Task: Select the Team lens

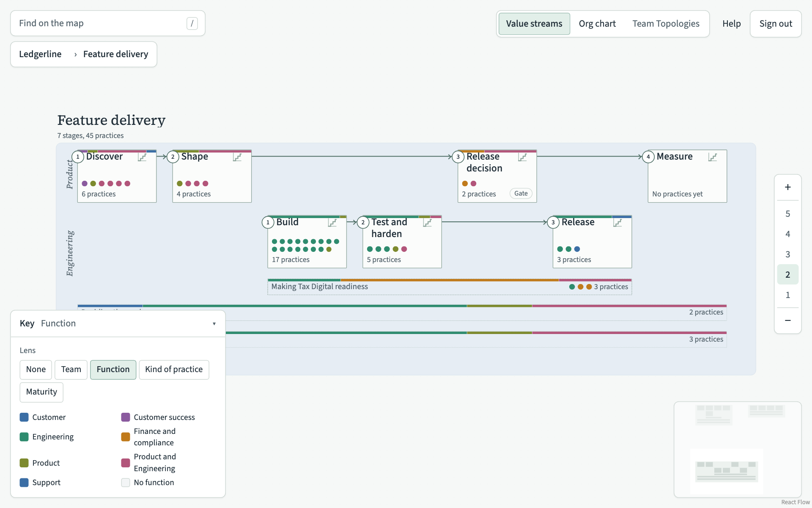Action: click(x=71, y=370)
